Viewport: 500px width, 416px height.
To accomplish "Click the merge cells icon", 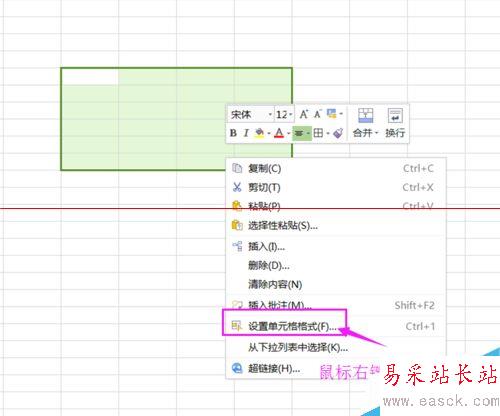I will (365, 115).
